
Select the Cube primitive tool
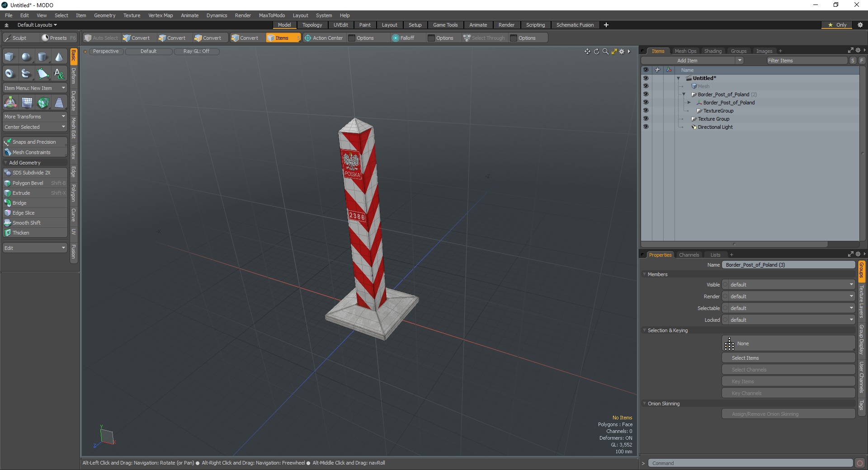click(10, 57)
